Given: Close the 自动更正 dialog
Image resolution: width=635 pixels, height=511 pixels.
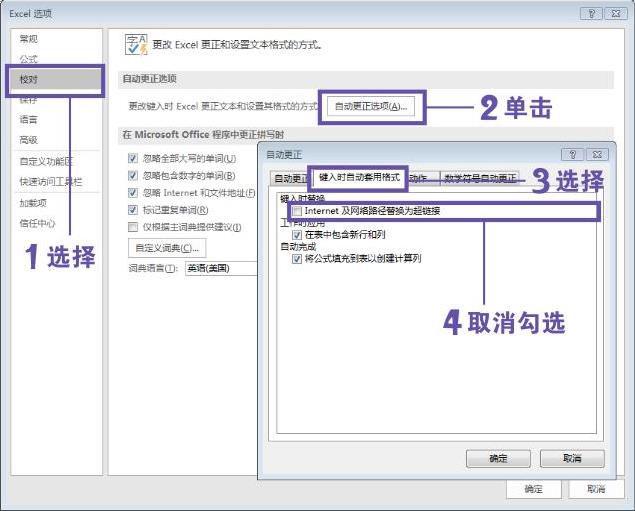Looking at the screenshot, I should point(597,154).
